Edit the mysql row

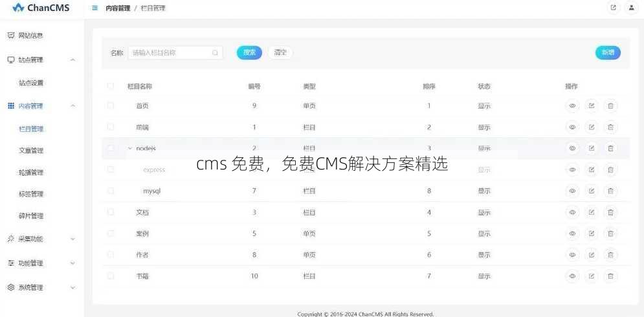click(592, 191)
